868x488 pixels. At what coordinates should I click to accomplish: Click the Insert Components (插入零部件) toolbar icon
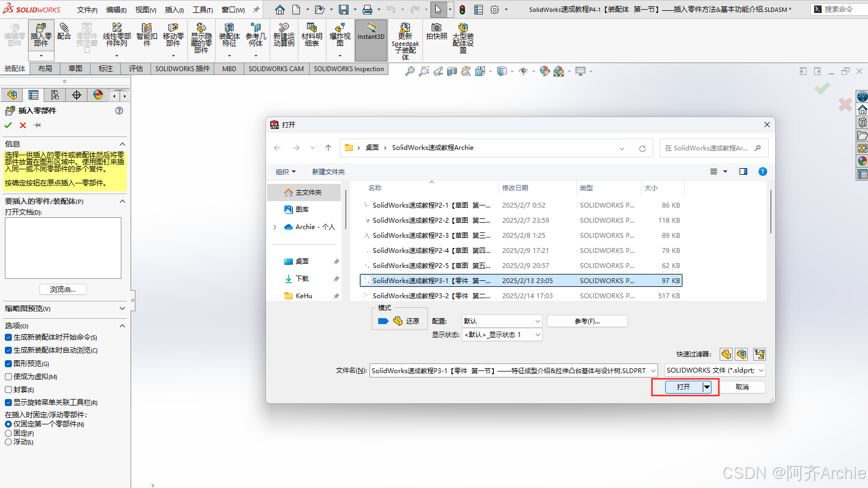pos(41,35)
